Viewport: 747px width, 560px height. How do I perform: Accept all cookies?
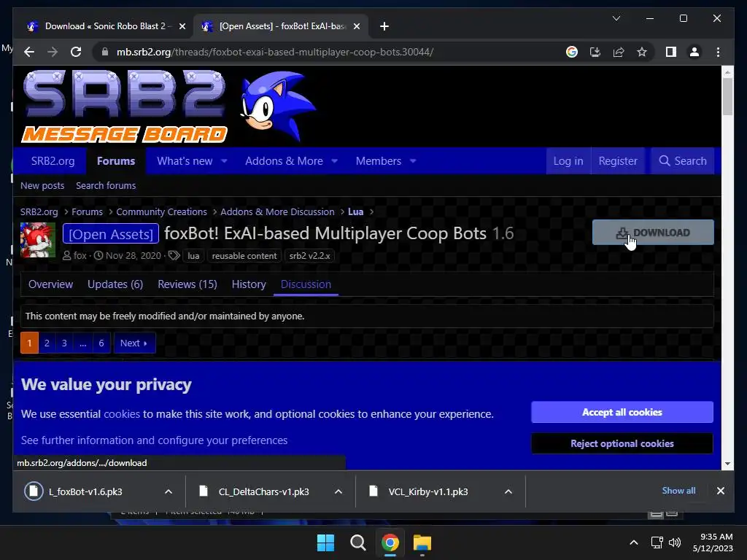pos(622,412)
